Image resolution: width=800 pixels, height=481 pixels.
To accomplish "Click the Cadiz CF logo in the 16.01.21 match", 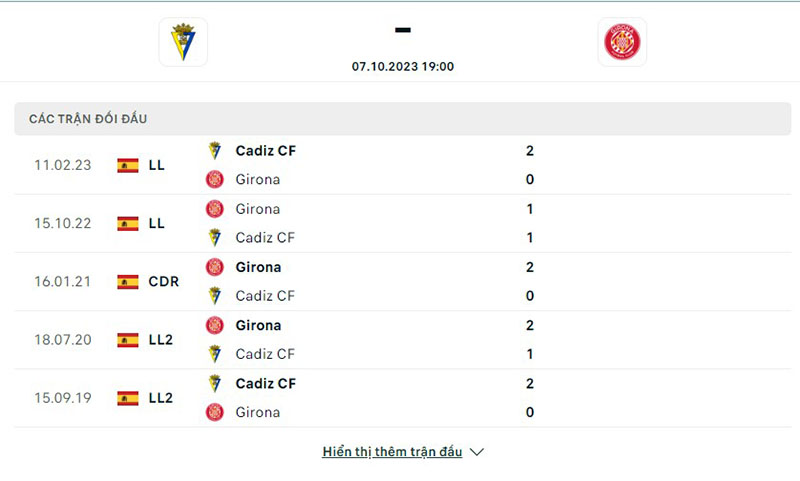I will point(214,296).
